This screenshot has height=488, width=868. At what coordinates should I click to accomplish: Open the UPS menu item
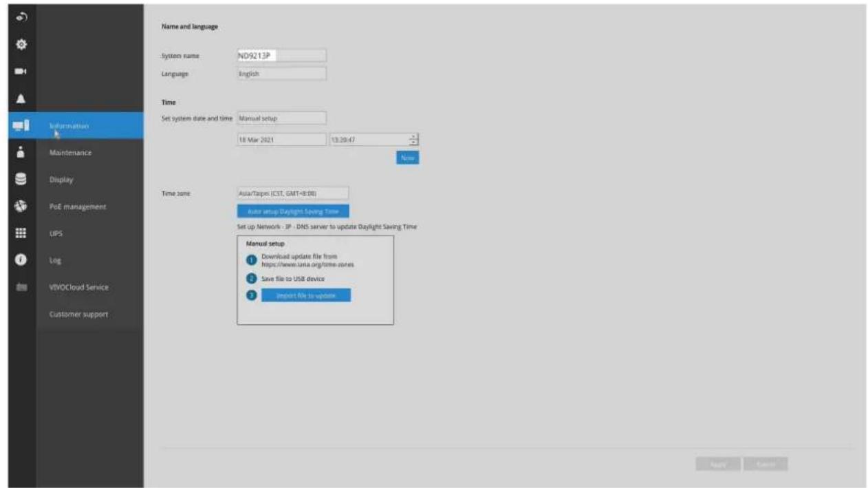click(x=89, y=233)
